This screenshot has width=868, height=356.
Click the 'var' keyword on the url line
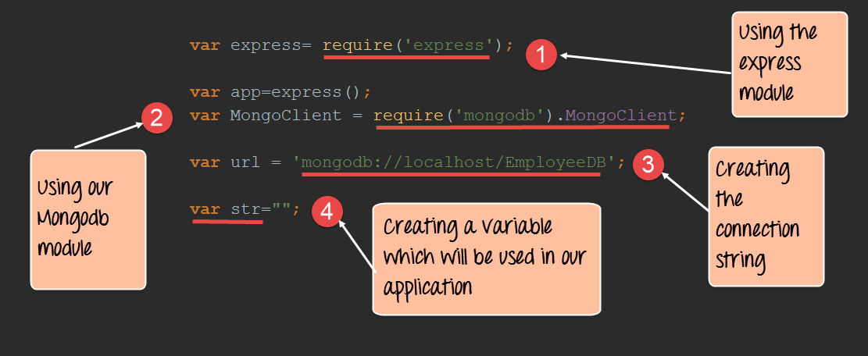click(x=205, y=162)
